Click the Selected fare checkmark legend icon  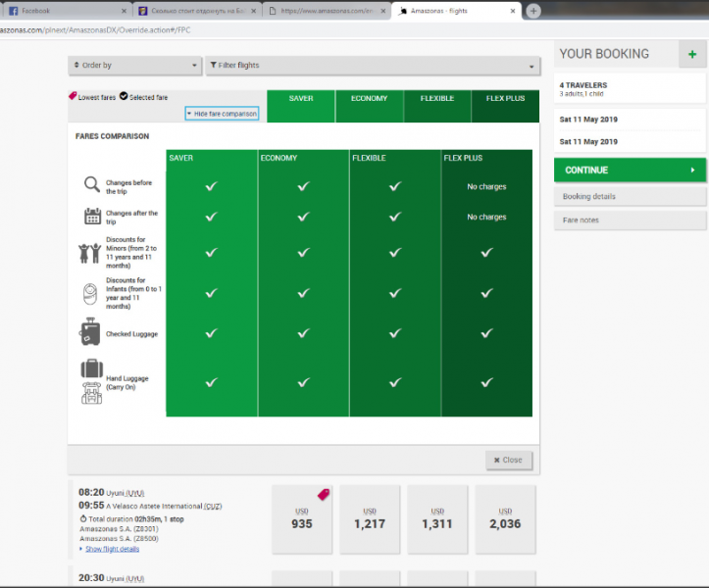pos(124,96)
